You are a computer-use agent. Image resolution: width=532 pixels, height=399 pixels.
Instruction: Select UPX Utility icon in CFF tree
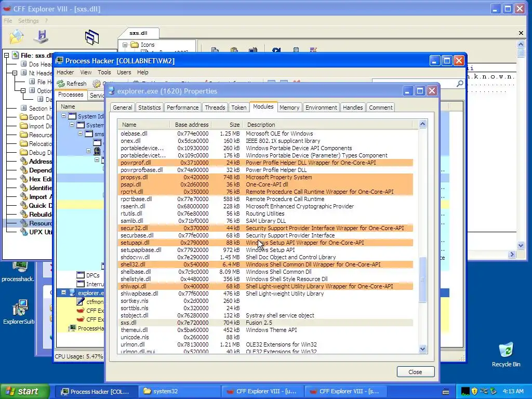click(24, 232)
